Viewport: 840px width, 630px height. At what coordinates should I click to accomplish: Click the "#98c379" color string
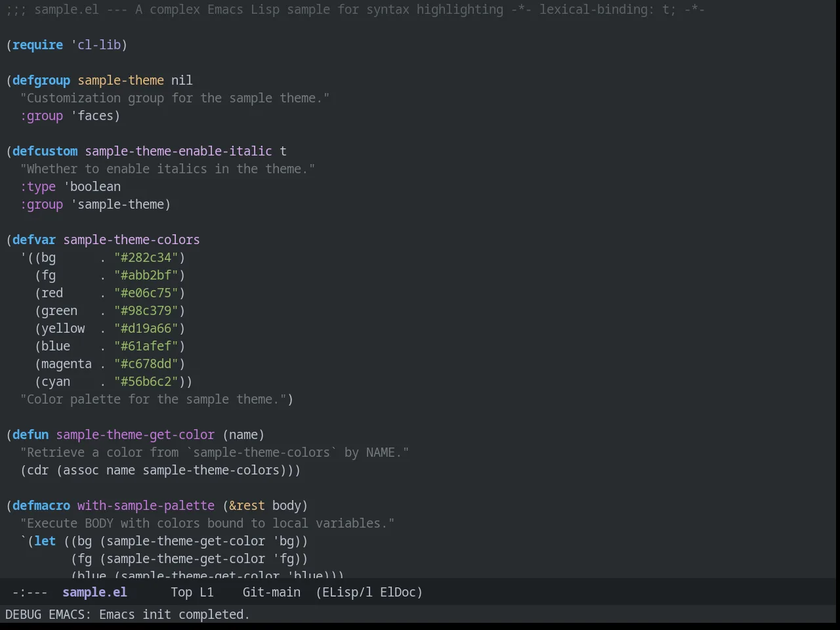click(x=146, y=310)
